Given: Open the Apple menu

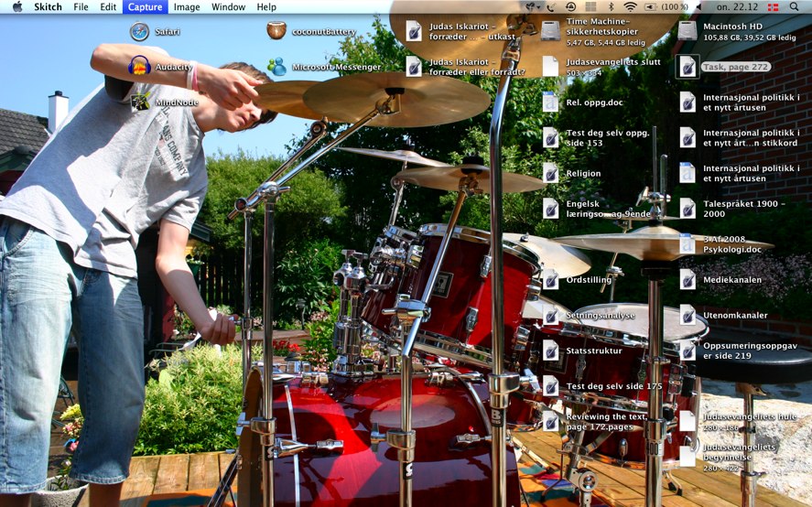Looking at the screenshot, I should click(17, 6).
